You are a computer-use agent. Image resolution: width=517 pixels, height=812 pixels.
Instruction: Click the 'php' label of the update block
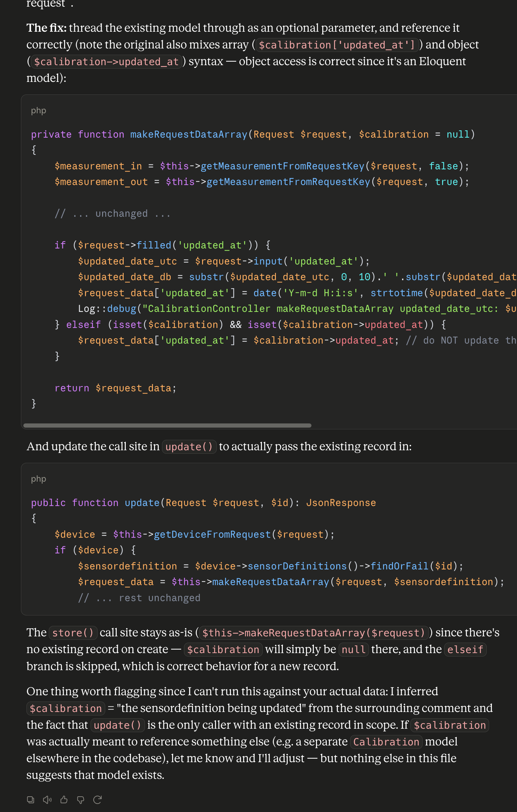(38, 479)
